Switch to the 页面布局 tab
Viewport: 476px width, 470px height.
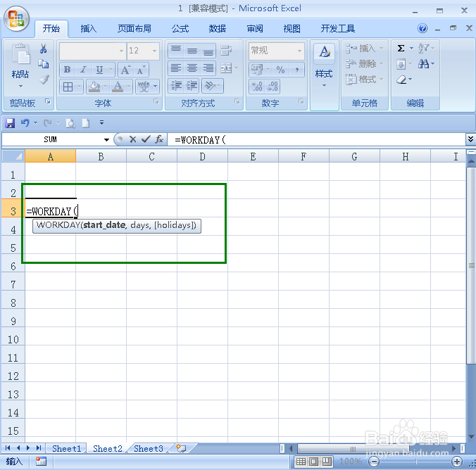click(x=134, y=29)
